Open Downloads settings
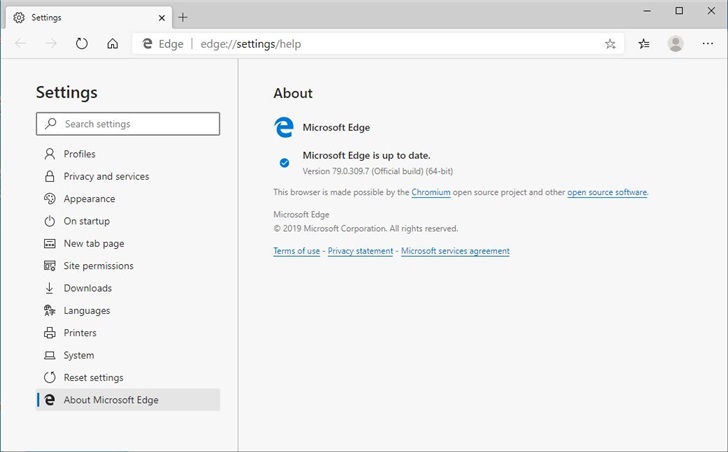Image resolution: width=728 pixels, height=452 pixels. (87, 288)
